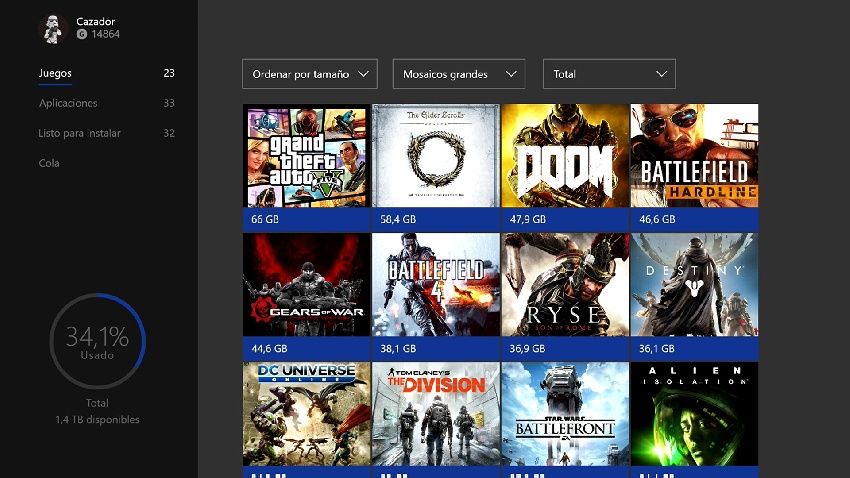Click the 14864 gamerscore value
The image size is (850, 478).
click(x=105, y=34)
